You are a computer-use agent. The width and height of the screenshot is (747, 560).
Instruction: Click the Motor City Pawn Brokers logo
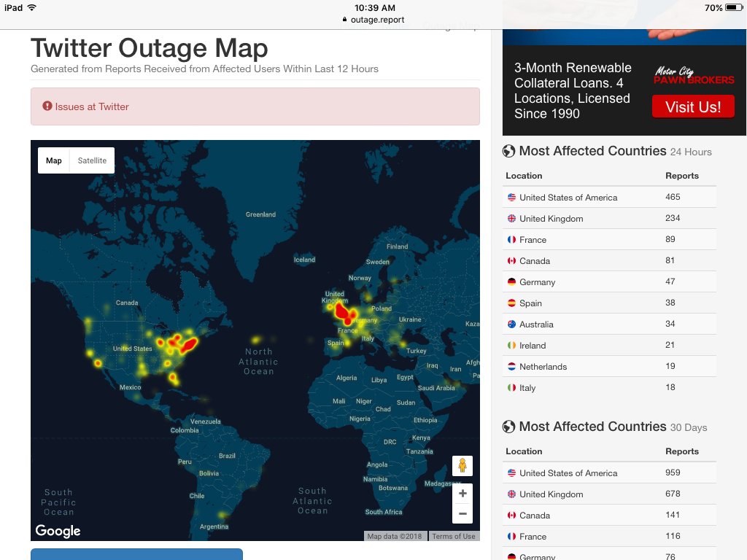point(693,75)
